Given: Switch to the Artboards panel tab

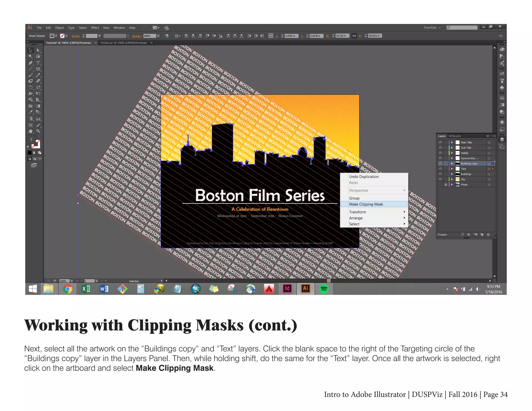Looking at the screenshot, I should [x=455, y=136].
